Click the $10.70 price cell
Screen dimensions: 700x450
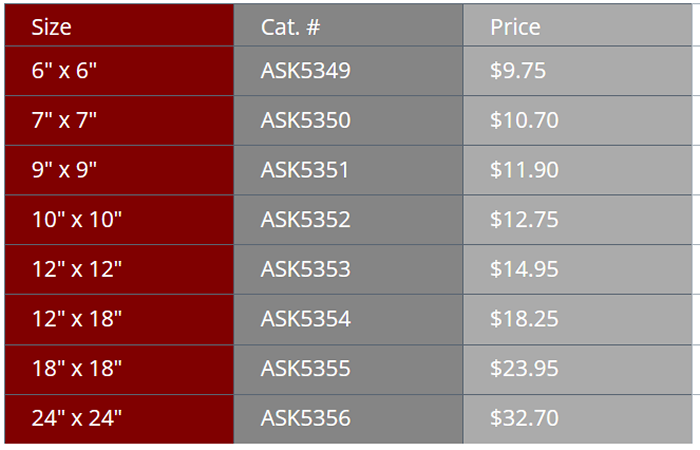[x=524, y=121]
